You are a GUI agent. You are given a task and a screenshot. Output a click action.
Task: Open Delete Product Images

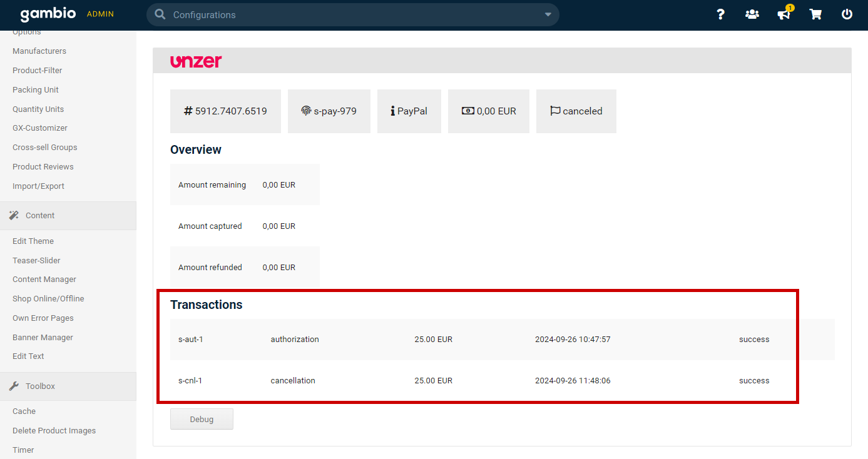(x=54, y=431)
